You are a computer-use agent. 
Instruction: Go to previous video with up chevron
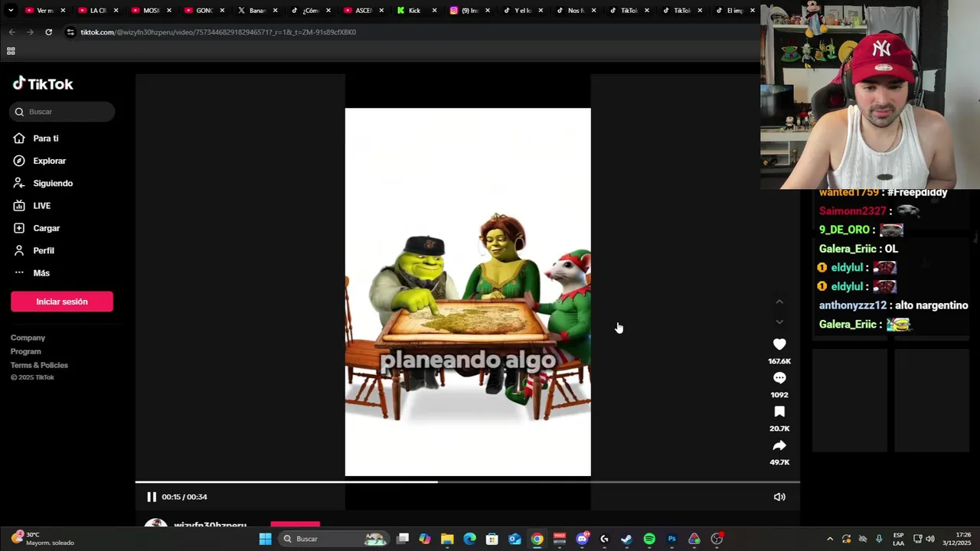coord(779,302)
